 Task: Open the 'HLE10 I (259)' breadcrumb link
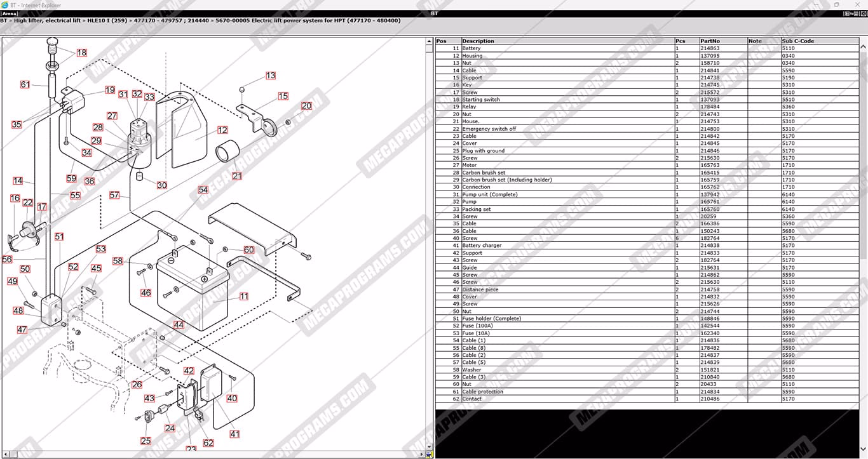(x=107, y=20)
